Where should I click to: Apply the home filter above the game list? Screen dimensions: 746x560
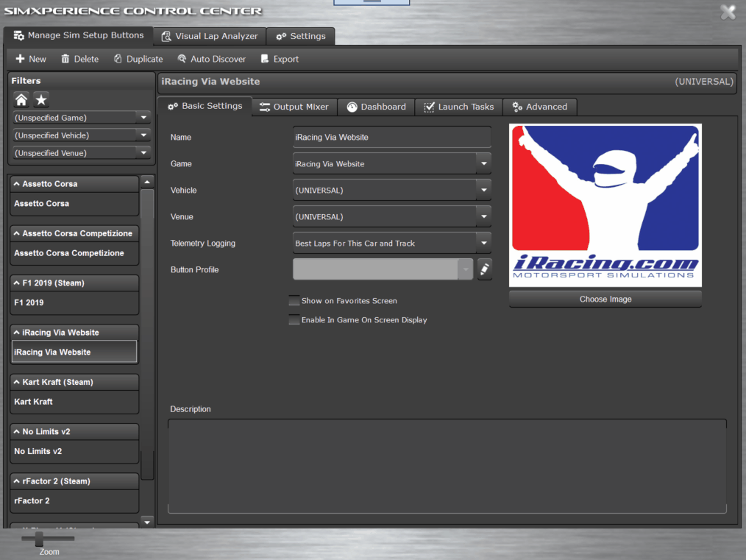21,99
